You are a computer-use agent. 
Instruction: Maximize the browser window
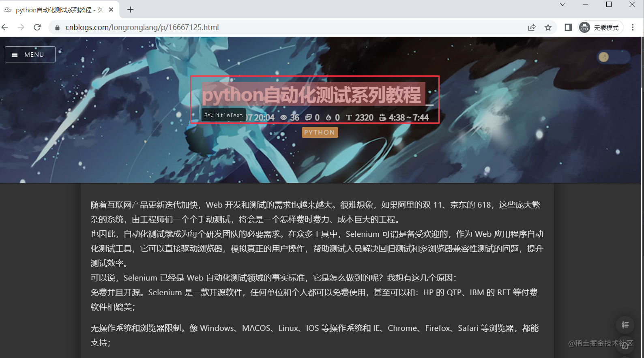[609, 4]
